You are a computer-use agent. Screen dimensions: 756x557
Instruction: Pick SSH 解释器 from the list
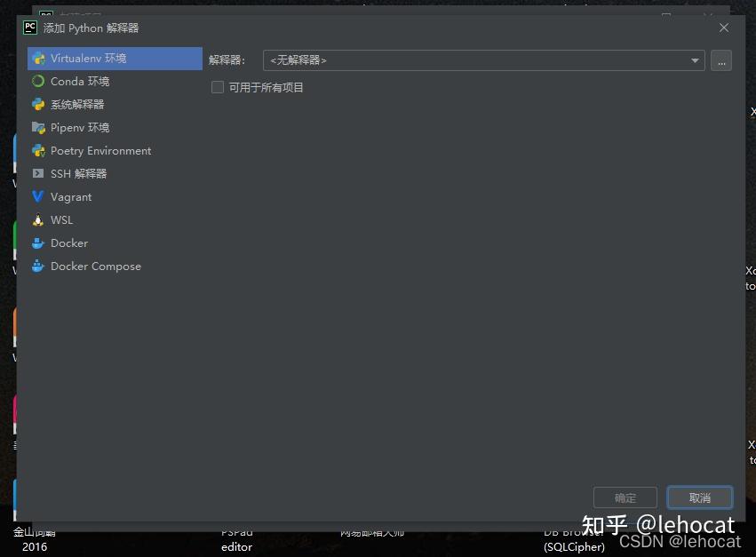115,173
